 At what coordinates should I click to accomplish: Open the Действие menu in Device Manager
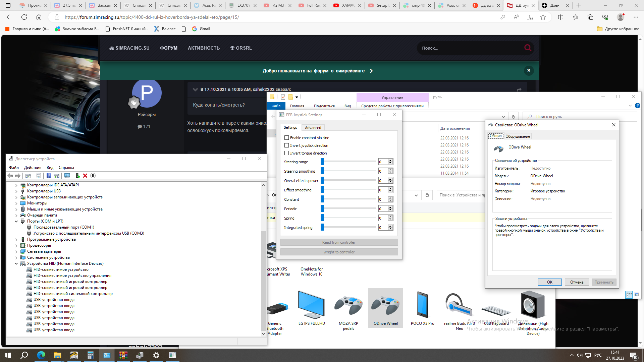pyautogui.click(x=33, y=168)
